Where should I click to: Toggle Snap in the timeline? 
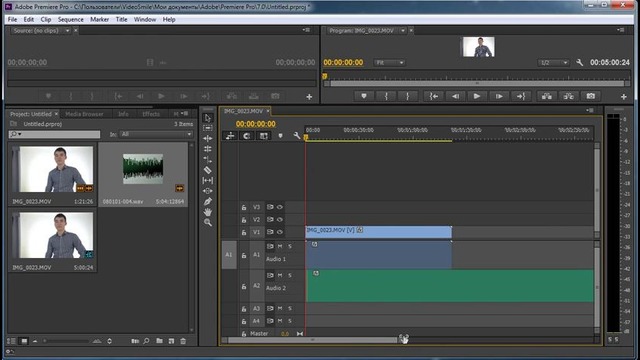click(247, 136)
